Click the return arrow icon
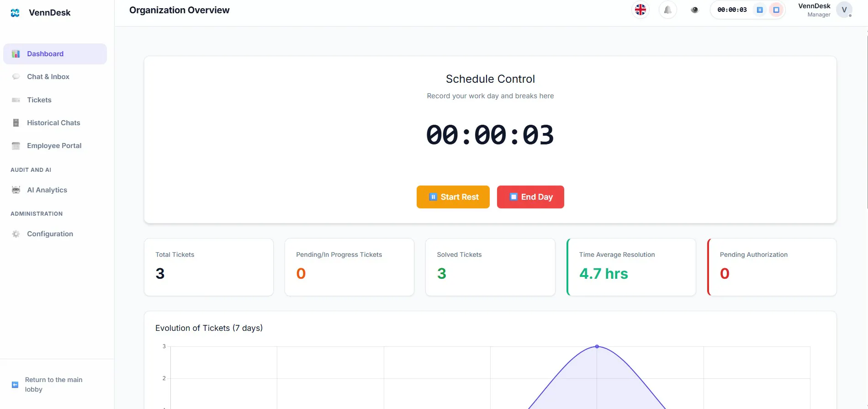This screenshot has width=868, height=409. pos(15,385)
